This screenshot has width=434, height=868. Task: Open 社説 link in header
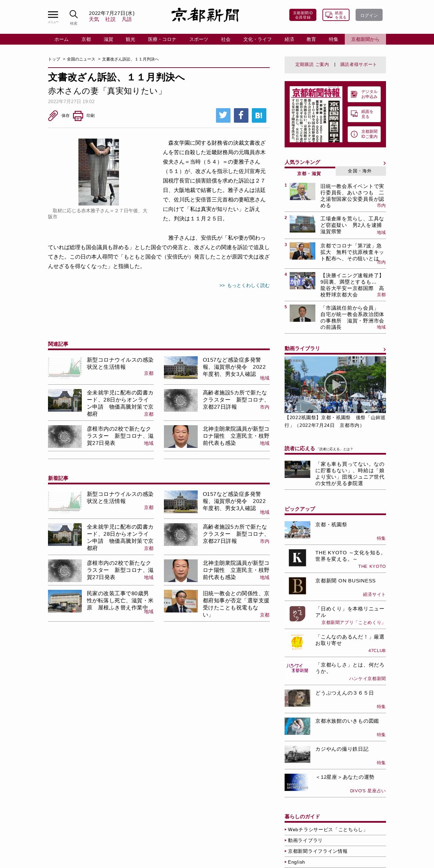(110, 19)
